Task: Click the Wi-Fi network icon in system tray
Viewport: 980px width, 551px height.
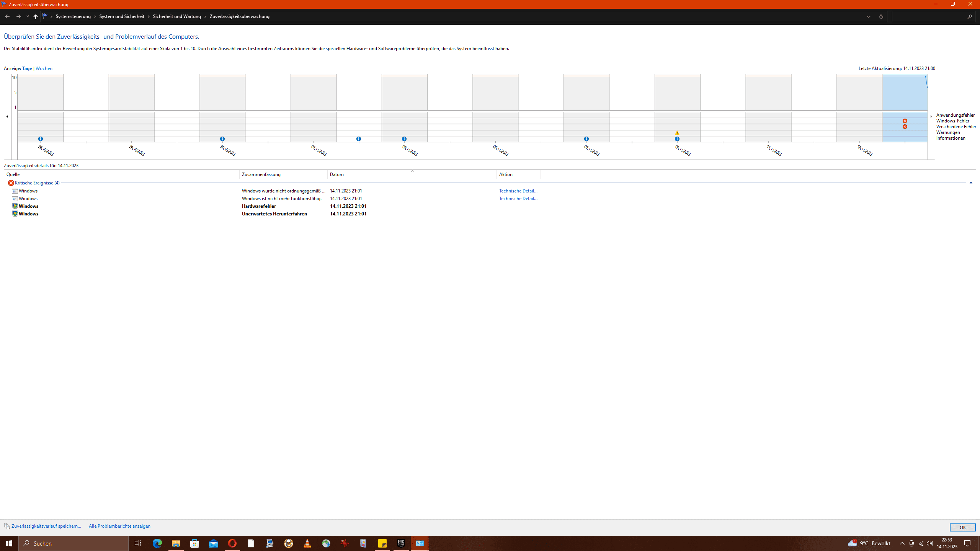Action: pyautogui.click(x=921, y=543)
